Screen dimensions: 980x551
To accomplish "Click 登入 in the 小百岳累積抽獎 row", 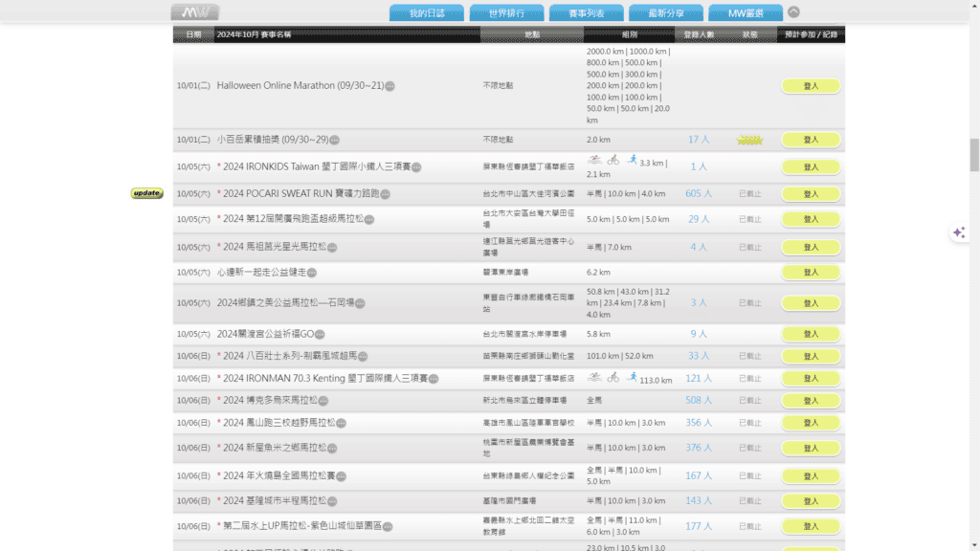I will point(811,140).
